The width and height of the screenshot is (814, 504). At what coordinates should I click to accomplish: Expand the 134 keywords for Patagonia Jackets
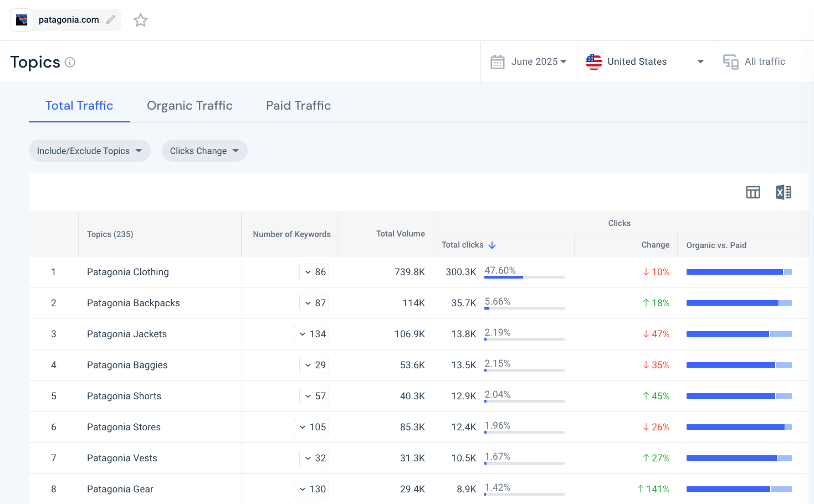coord(311,334)
